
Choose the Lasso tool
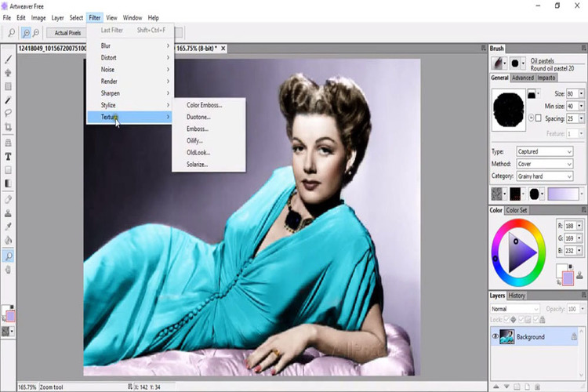click(9, 113)
